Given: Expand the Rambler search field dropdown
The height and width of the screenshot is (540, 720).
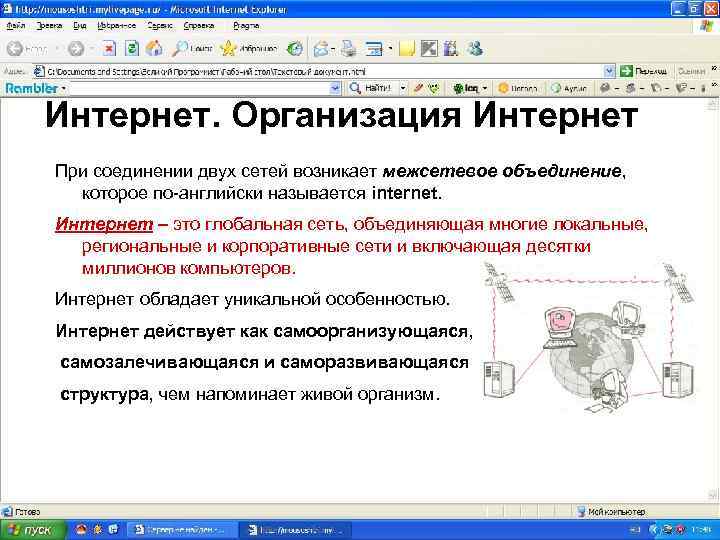Looking at the screenshot, I should [x=336, y=88].
